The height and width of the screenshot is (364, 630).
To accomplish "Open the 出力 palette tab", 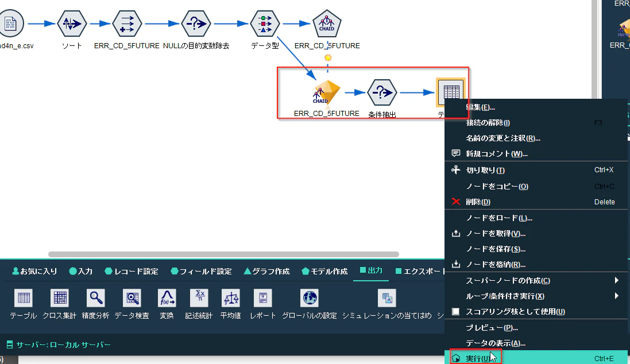I will pyautogui.click(x=371, y=270).
